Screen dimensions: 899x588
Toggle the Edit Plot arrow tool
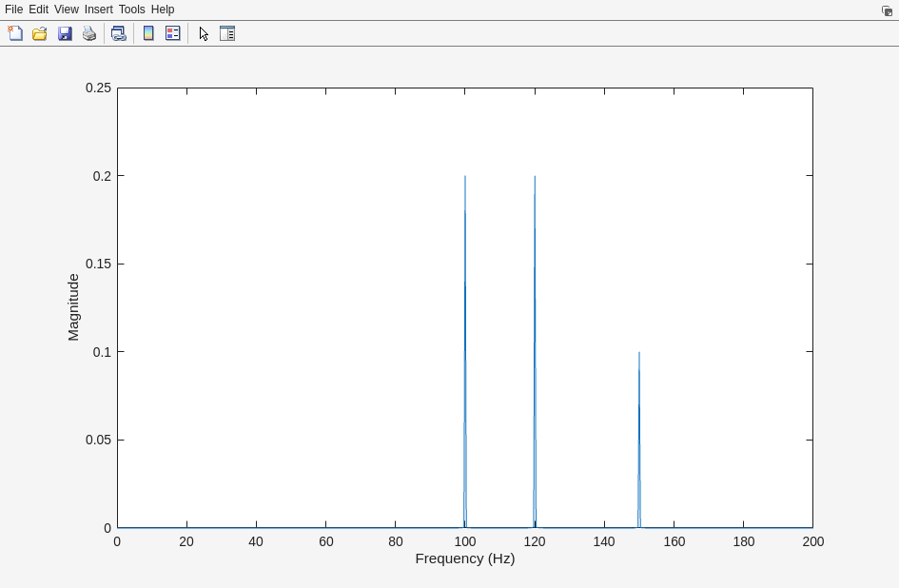[204, 33]
